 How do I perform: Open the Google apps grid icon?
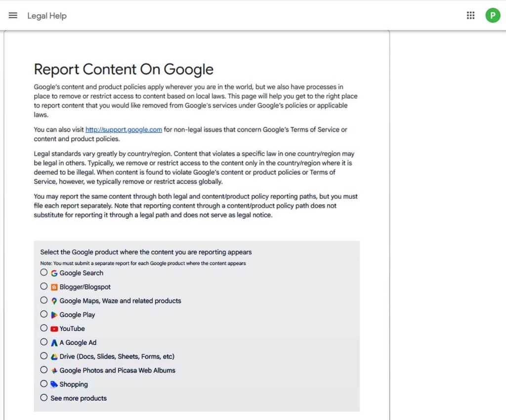pos(470,15)
